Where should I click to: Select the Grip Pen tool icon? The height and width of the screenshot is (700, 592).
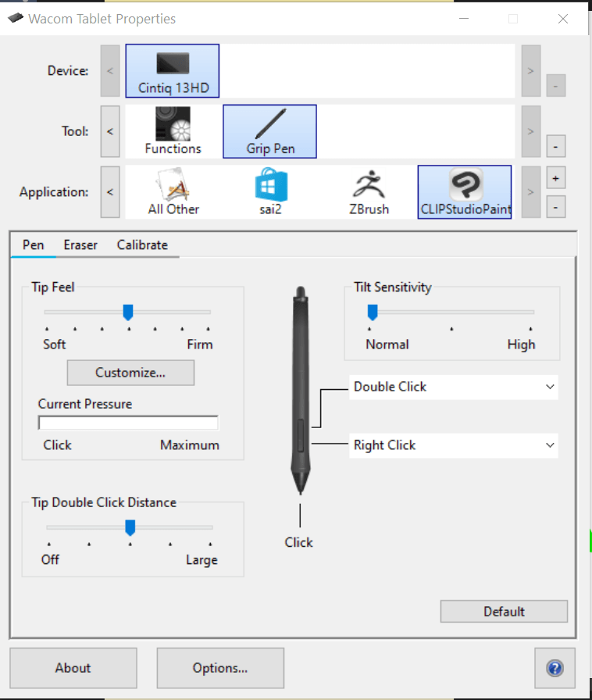(269, 131)
